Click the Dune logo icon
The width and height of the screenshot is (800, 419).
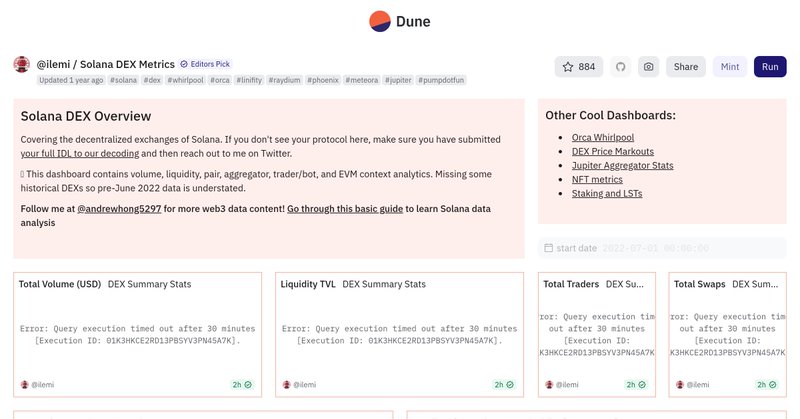click(x=380, y=21)
